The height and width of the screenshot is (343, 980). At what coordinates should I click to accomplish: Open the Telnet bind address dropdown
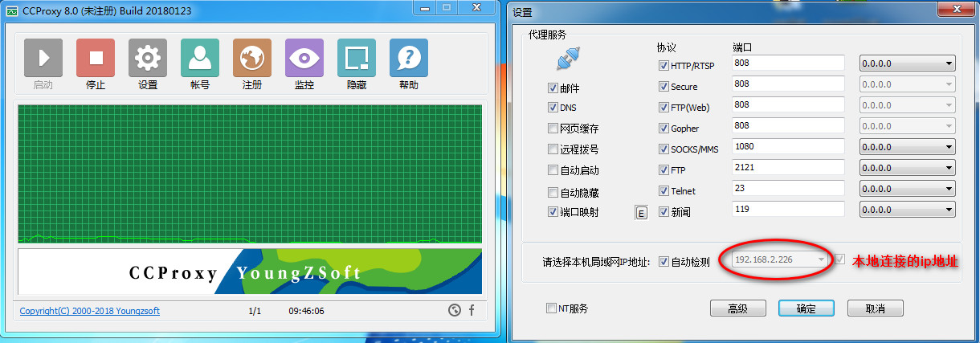click(x=907, y=189)
